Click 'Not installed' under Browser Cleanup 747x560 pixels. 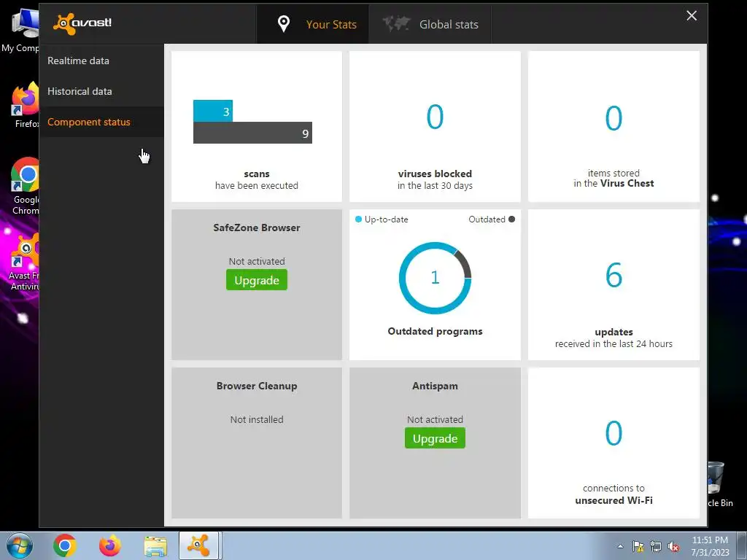[x=256, y=419]
